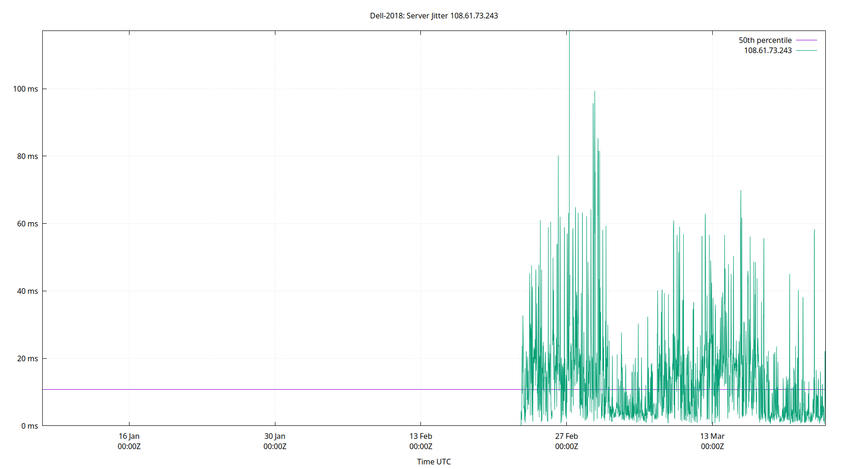Toggle the purple median percentile line

pos(765,40)
